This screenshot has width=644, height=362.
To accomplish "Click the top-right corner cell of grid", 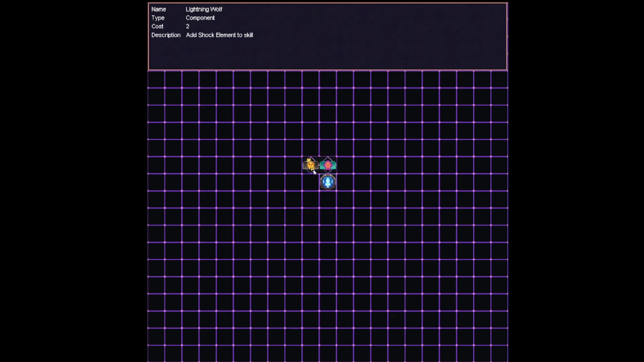I will tap(499, 79).
